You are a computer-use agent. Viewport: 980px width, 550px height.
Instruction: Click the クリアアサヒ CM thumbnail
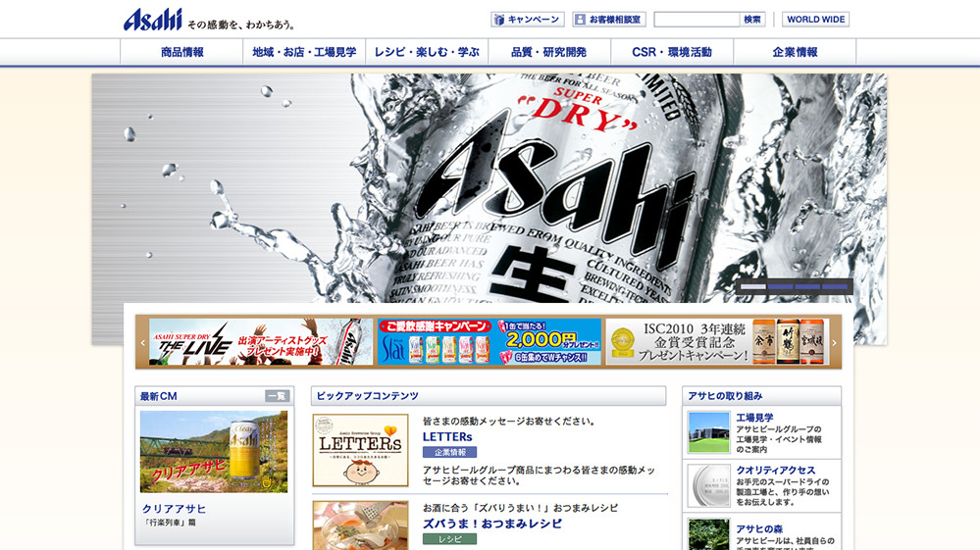pos(214,451)
